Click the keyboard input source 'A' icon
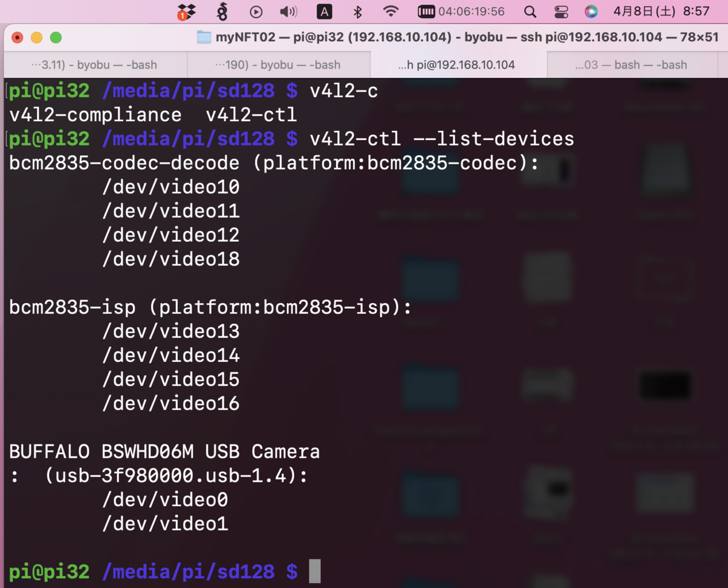The image size is (728, 588). [325, 12]
